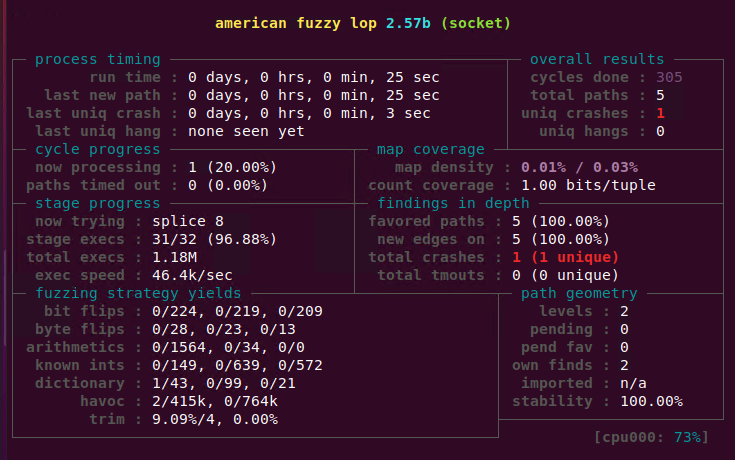Click the trim values 9.09%/4, 0.00%
Screen dimensions: 735x460
click(215, 419)
